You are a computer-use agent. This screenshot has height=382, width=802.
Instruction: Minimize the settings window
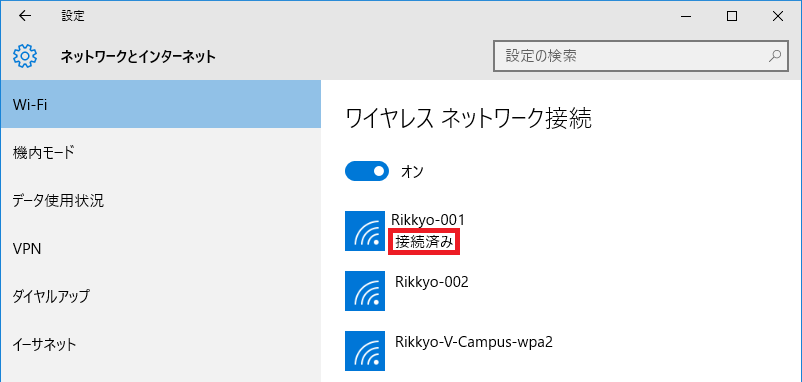click(x=686, y=16)
